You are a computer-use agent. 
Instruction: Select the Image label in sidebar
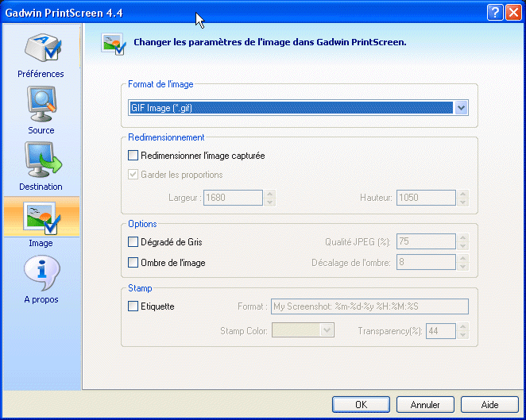tap(41, 243)
